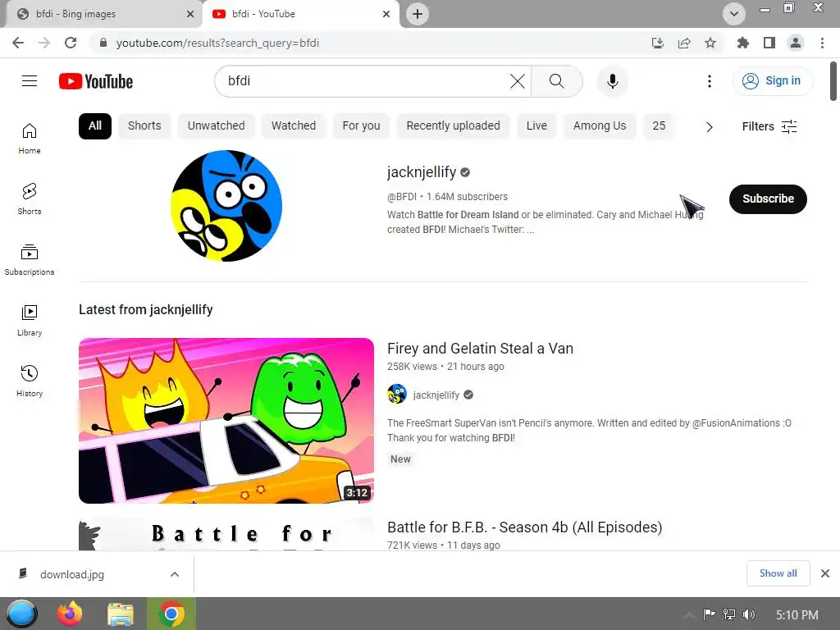840x630 pixels.
Task: Select the Watched filter chip
Action: coord(294,126)
